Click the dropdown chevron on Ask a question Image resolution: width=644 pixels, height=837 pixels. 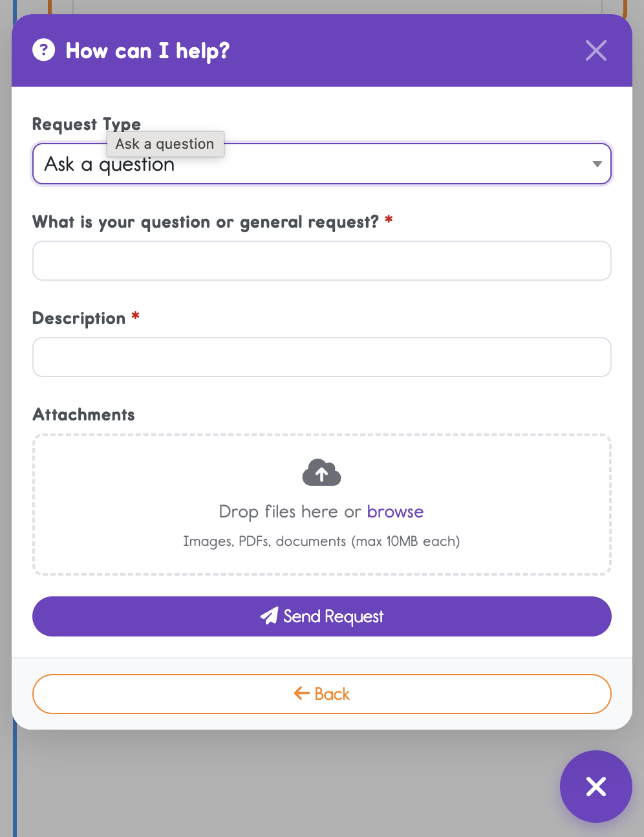(x=597, y=164)
